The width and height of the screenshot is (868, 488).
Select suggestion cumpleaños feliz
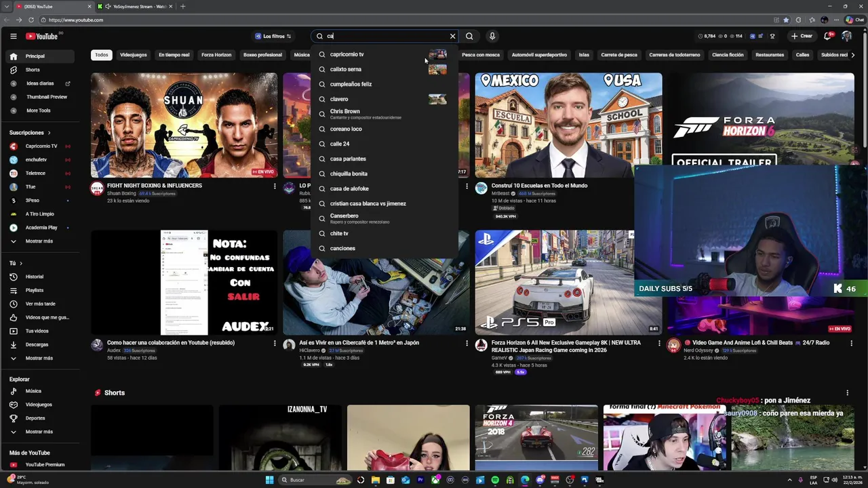pyautogui.click(x=384, y=84)
